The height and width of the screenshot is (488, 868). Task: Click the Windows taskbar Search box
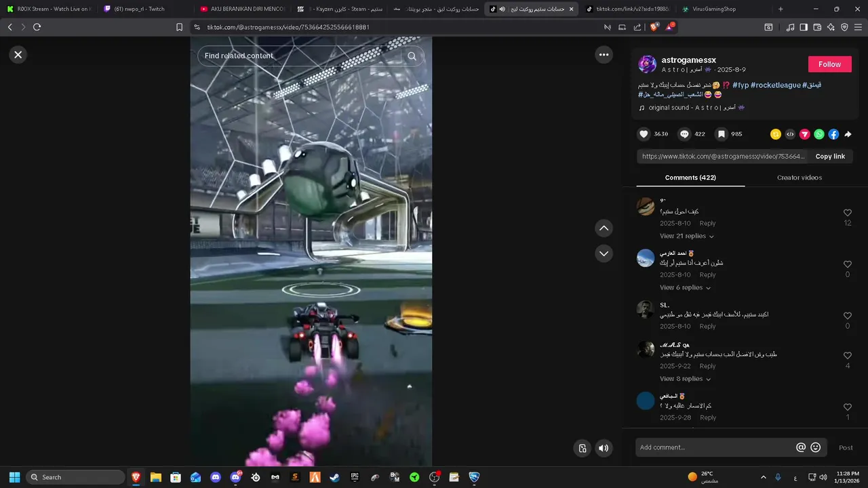(75, 477)
